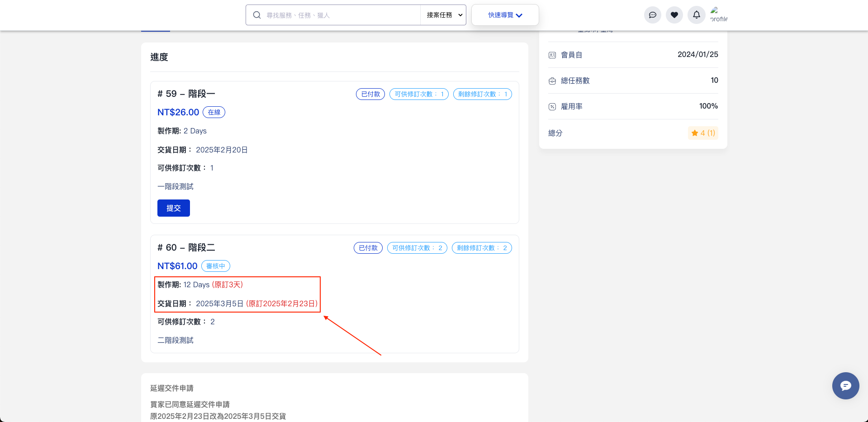The image size is (868, 422).
Task: Open the 接案任務 dropdown in the search bar
Action: pyautogui.click(x=443, y=15)
